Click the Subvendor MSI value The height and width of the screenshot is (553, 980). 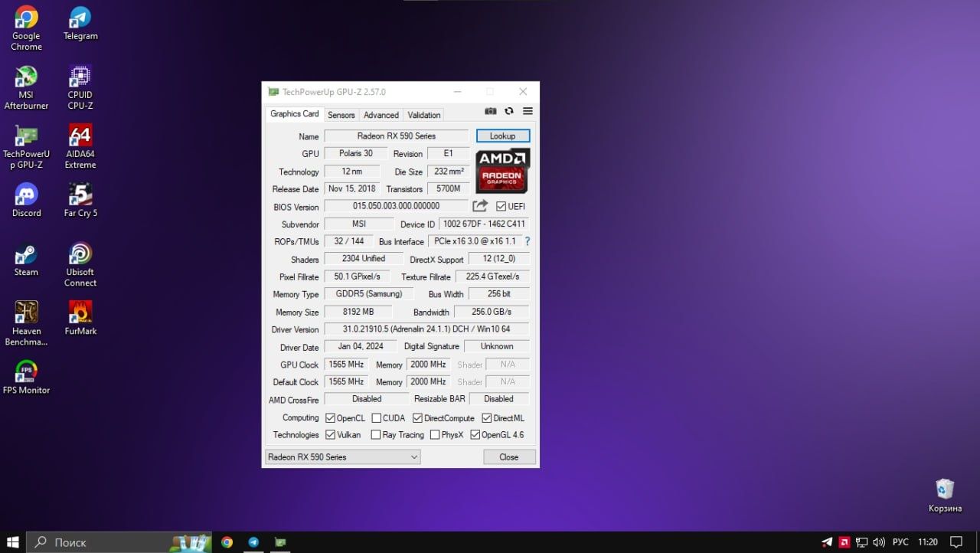[359, 224]
